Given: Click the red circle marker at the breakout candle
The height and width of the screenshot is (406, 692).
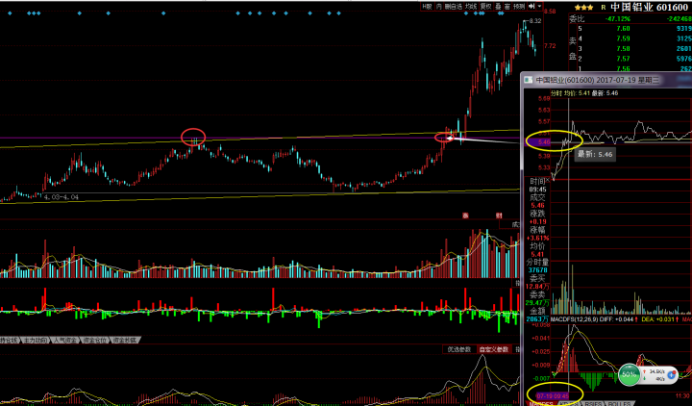Looking at the screenshot, I should (445, 136).
